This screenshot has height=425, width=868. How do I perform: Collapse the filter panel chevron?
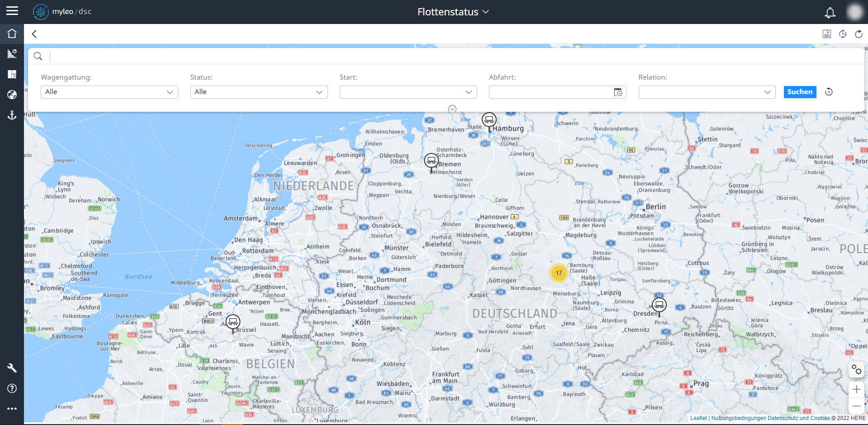[x=452, y=109]
